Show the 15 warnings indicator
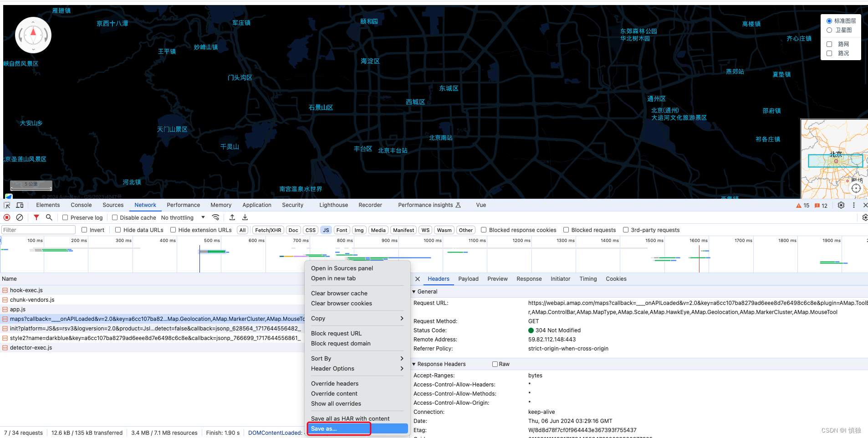The height and width of the screenshot is (438, 868). (802, 206)
